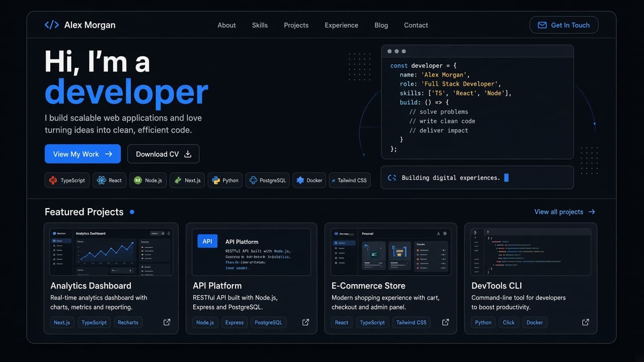Click the TypeScript logo icon in skill badges
This screenshot has width=644, height=362.
point(53,180)
